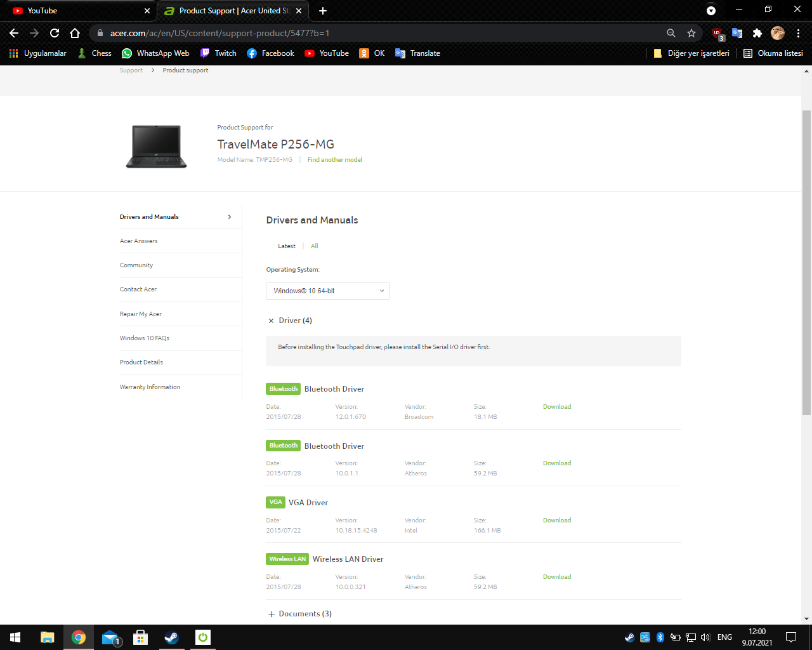Open Chrome's three-dot menu
Screen dimensions: 812x650
[798, 33]
